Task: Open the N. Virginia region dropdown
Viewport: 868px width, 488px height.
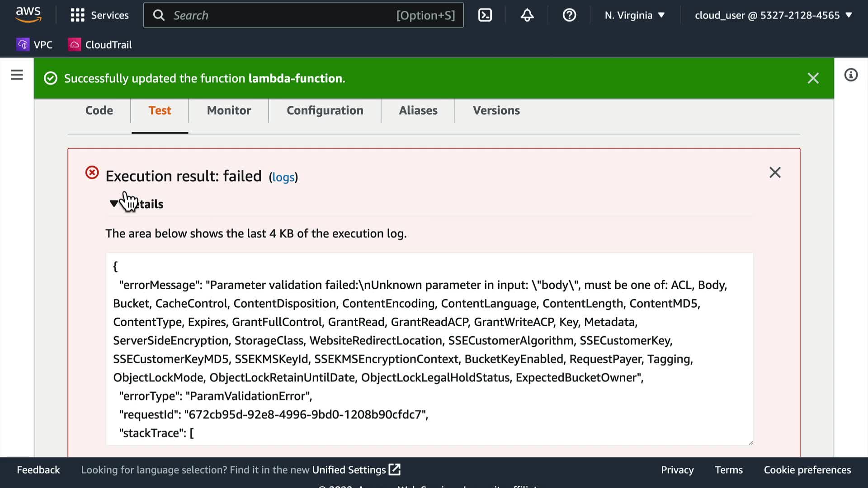Action: click(x=634, y=15)
